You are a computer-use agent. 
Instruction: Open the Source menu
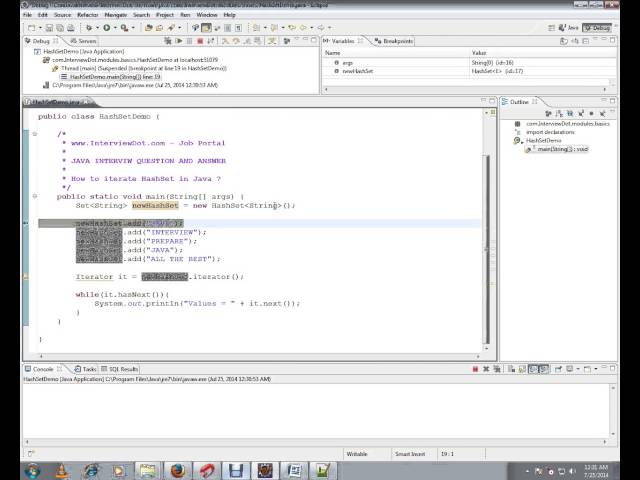pyautogui.click(x=62, y=15)
